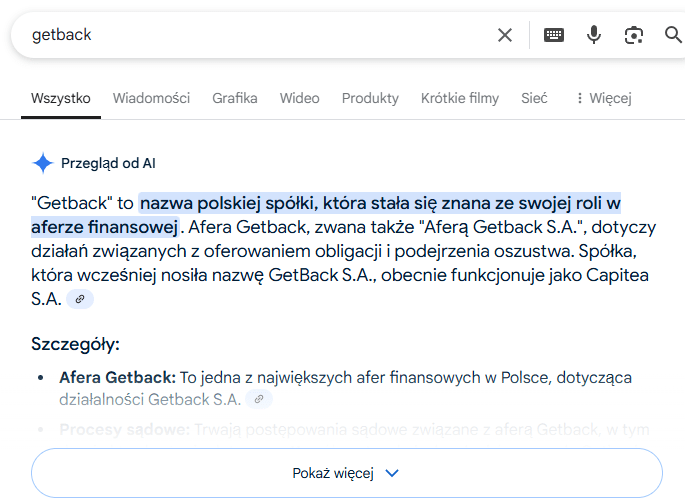Expand the Więcej menu

pos(604,98)
